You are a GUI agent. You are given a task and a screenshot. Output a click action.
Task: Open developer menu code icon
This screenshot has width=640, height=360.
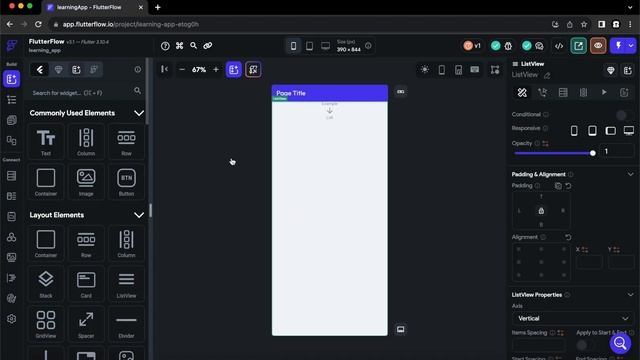[x=559, y=46]
